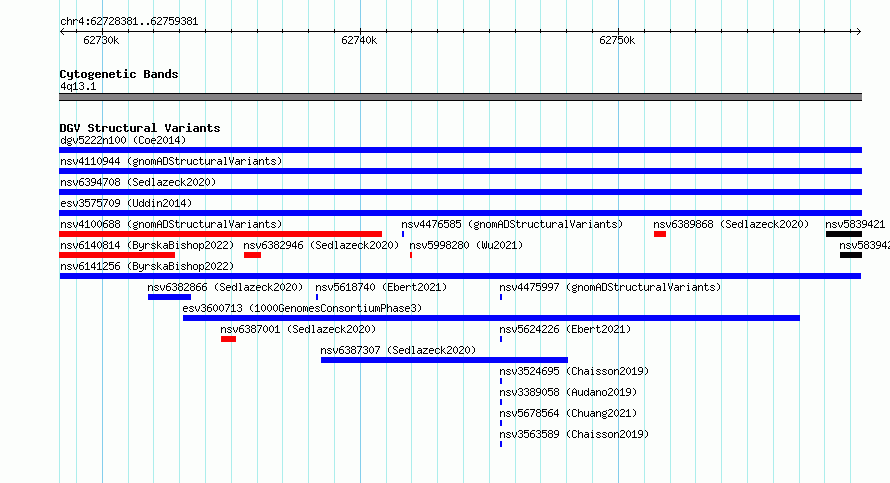Click the right arrow end of the ruler
The width and height of the screenshot is (890, 483).
pos(859,32)
